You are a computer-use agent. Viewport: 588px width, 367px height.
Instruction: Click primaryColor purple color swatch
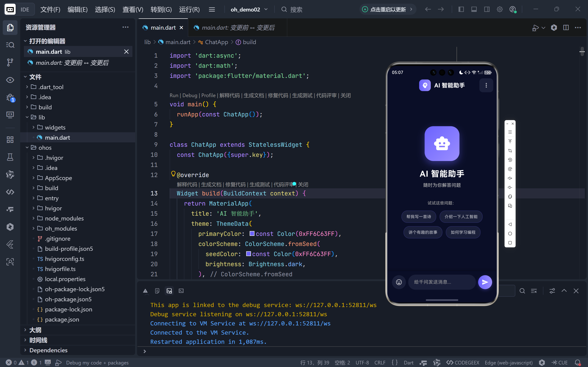pyautogui.click(x=252, y=234)
